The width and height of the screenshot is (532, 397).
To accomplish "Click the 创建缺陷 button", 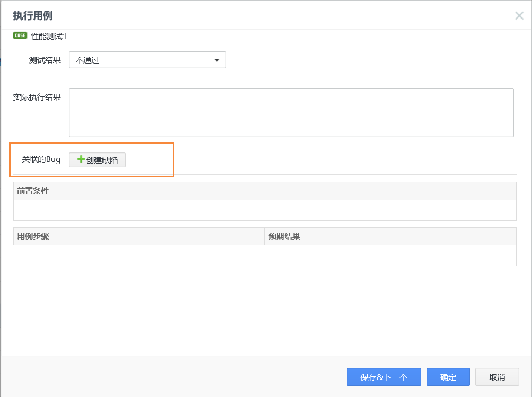I will point(97,160).
